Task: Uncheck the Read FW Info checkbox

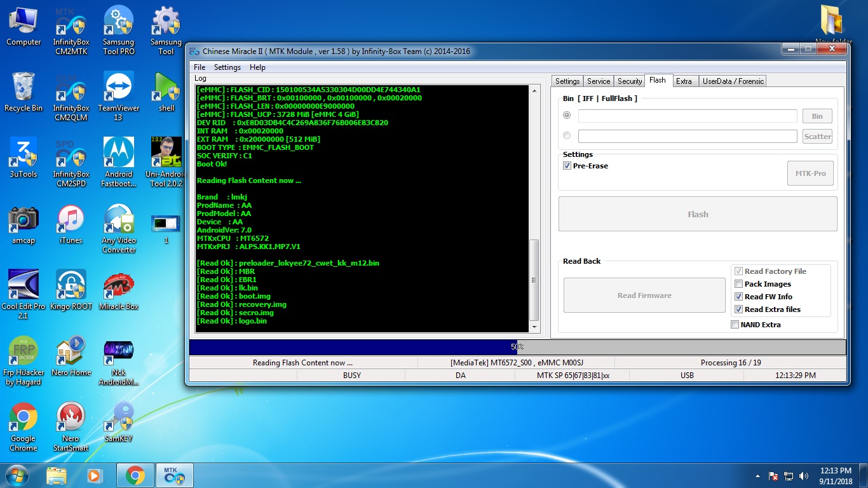Action: 738,297
